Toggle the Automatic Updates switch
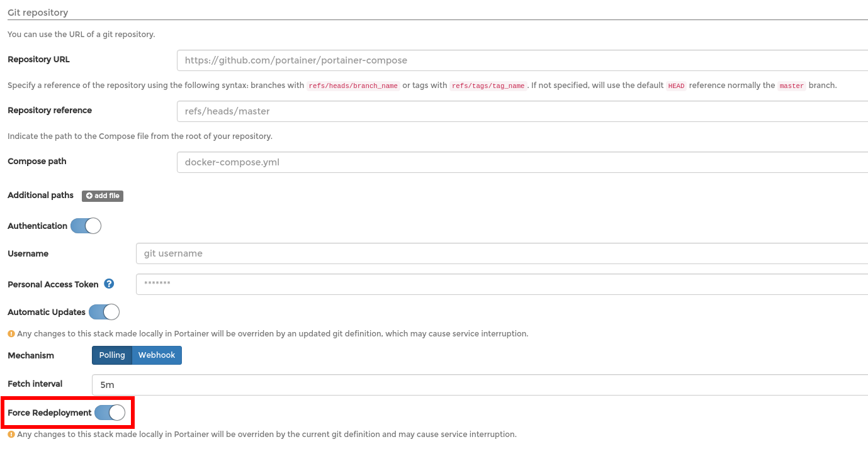868x449 pixels. [104, 312]
